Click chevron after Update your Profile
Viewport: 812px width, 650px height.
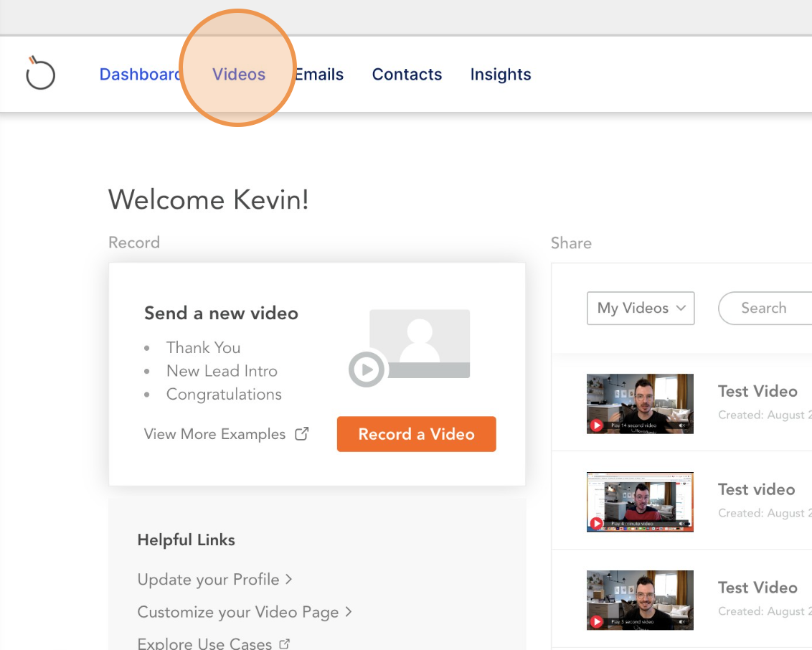coord(288,579)
